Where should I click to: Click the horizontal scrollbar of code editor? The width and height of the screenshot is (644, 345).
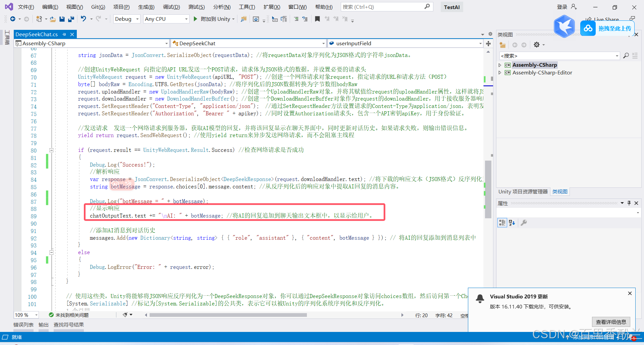(x=228, y=315)
